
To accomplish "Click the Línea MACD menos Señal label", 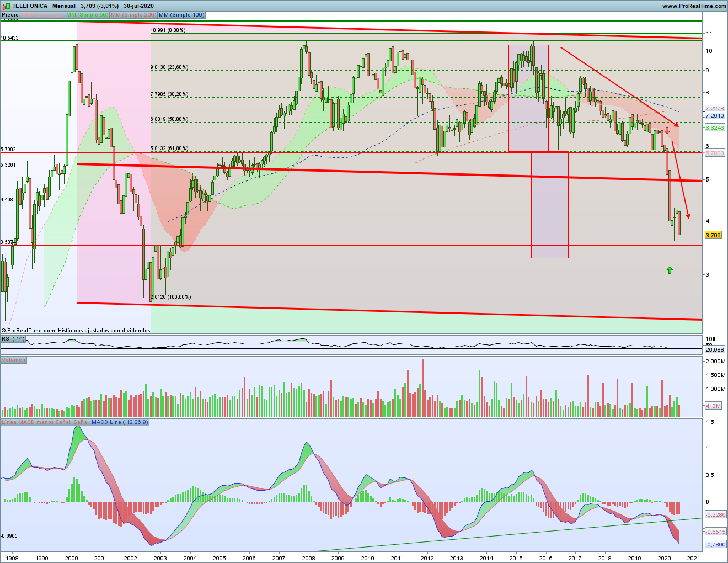I will pos(36,422).
